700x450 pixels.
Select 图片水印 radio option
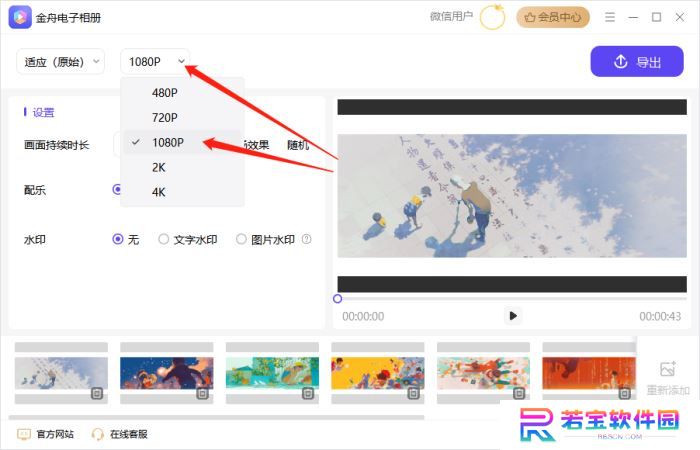(241, 239)
